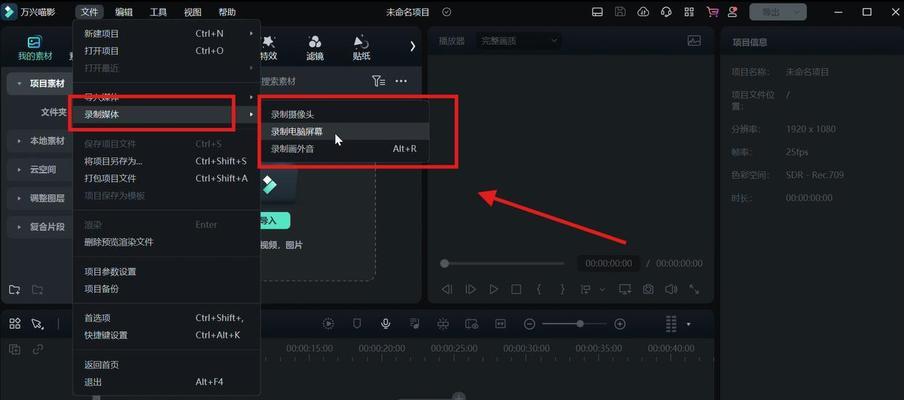The width and height of the screenshot is (904, 400).
Task: Open the 工具 menu
Action: pyautogui.click(x=158, y=12)
